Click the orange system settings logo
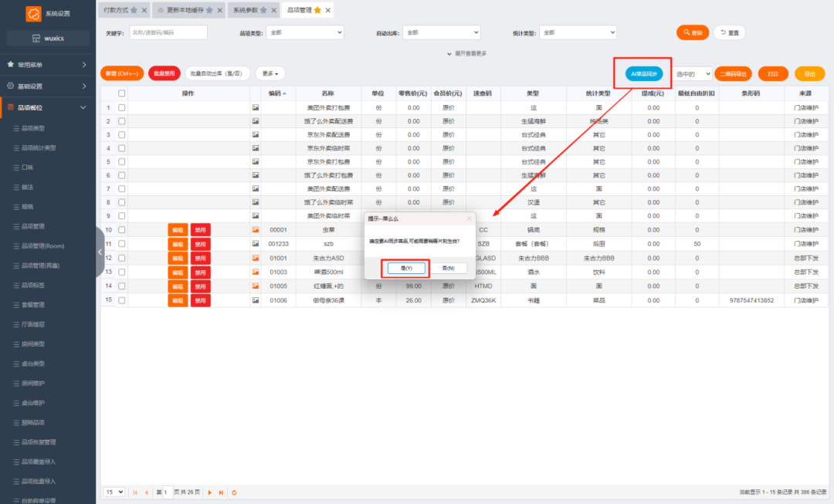 33,14
